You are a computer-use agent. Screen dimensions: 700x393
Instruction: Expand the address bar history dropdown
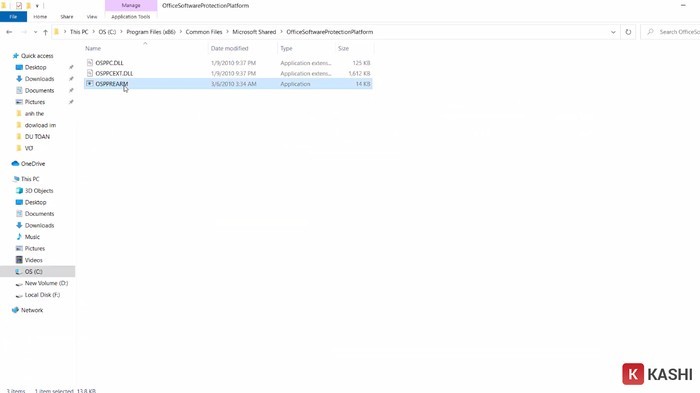613,32
